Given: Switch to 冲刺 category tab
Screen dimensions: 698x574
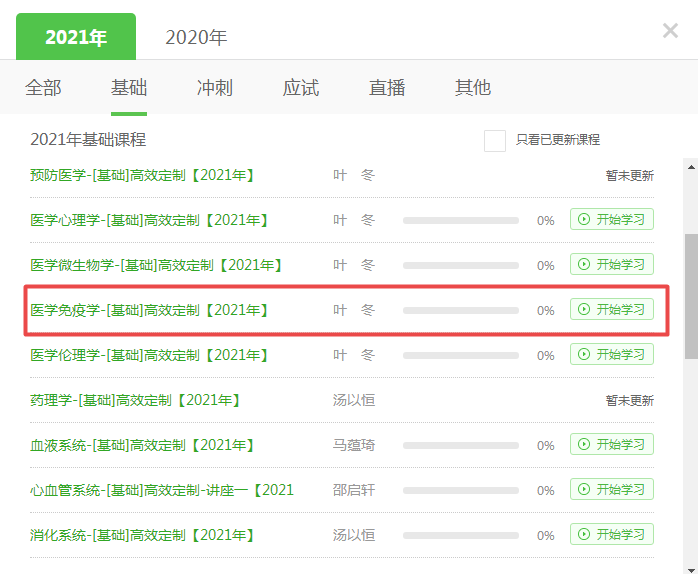Looking at the screenshot, I should click(x=215, y=88).
